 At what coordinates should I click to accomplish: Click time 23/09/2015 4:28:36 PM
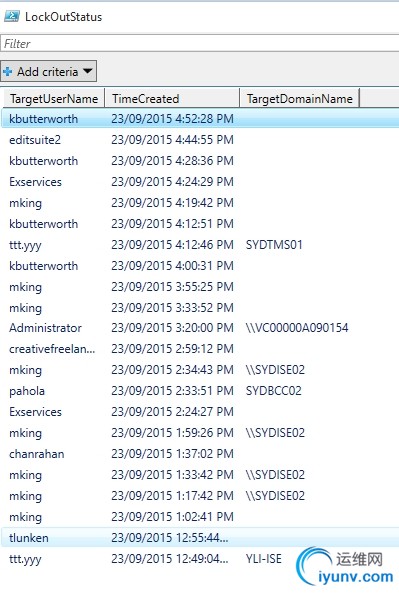[172, 161]
